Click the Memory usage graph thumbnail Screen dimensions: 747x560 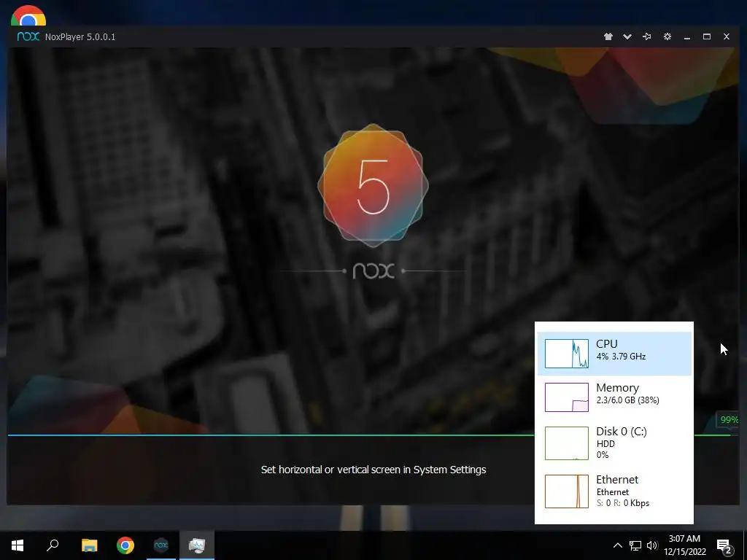[x=566, y=397]
